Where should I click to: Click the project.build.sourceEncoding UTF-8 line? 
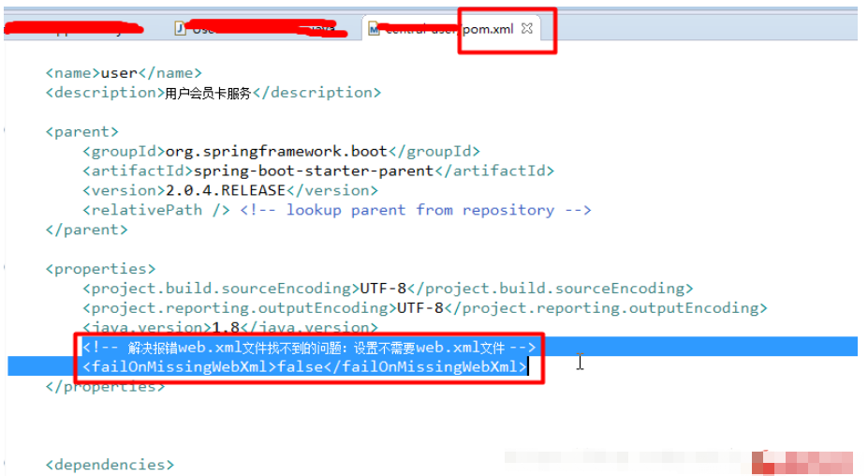388,289
